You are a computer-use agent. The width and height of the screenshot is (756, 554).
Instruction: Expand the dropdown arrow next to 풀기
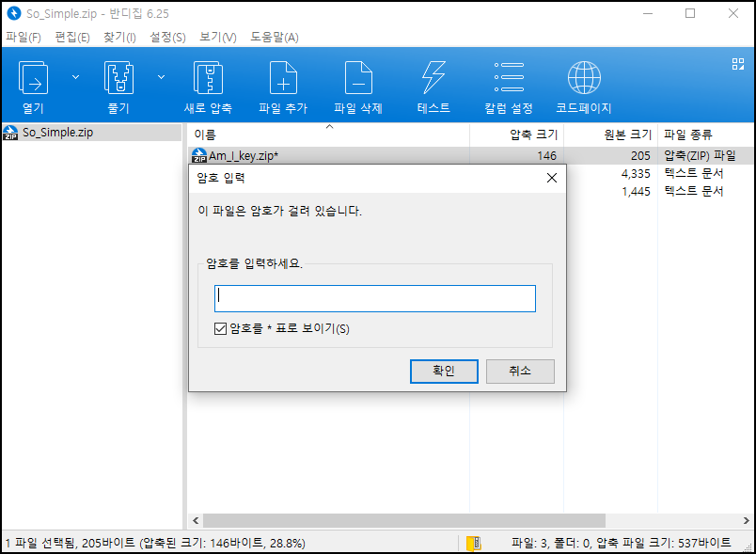pos(162,77)
